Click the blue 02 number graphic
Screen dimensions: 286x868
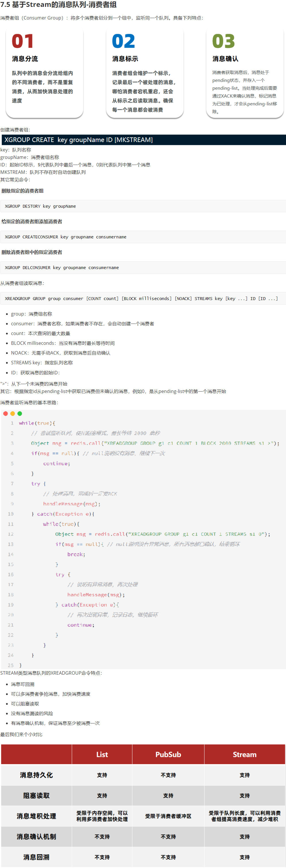point(123,41)
